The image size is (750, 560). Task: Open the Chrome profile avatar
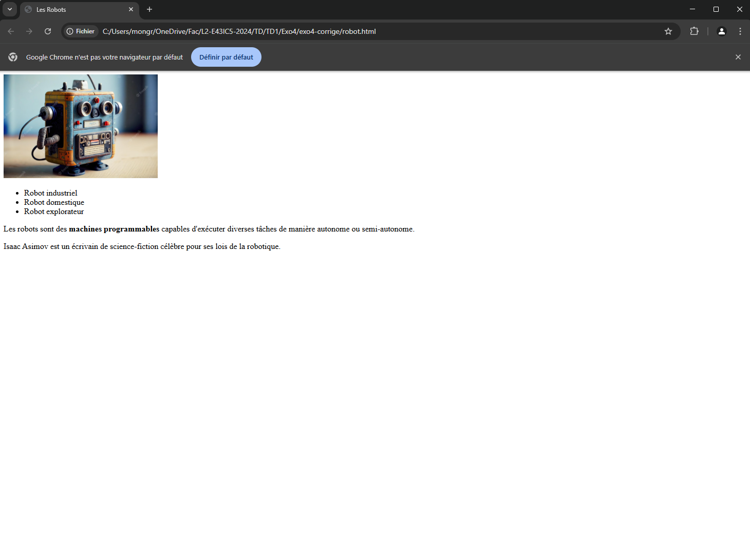721,31
